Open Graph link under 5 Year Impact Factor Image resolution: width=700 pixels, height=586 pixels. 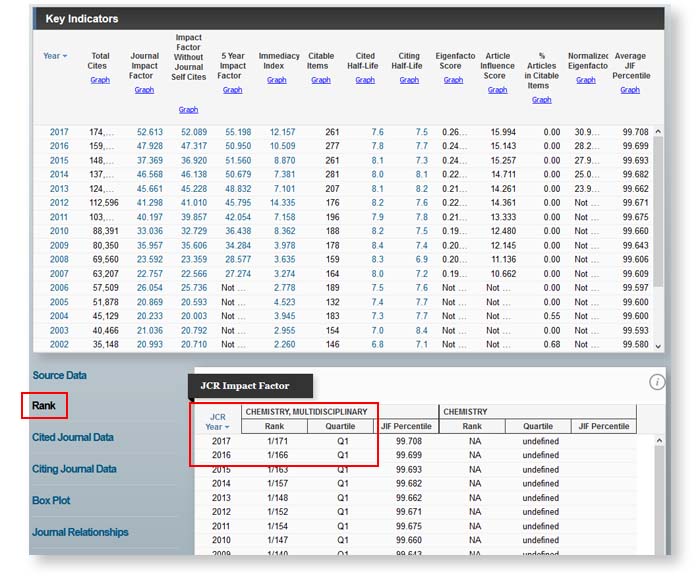tap(232, 90)
